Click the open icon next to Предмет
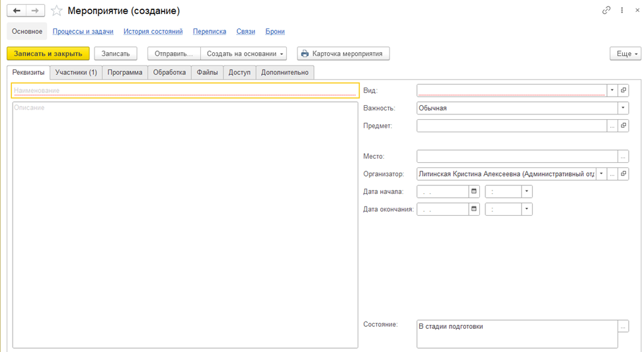644x352 pixels. click(x=624, y=126)
